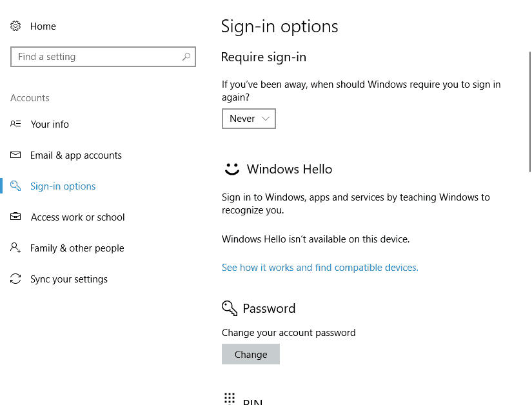Open the compatible devices link
This screenshot has height=405, width=532.
click(x=320, y=268)
